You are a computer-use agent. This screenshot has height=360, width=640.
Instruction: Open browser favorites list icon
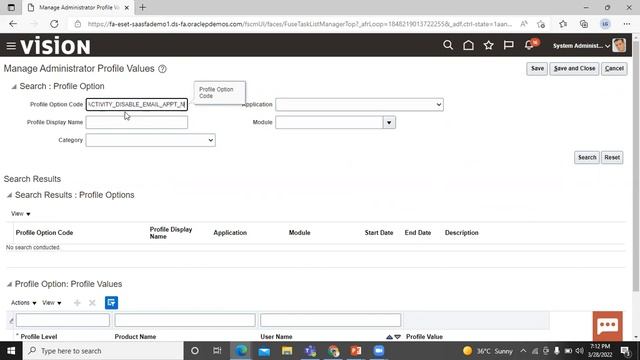coord(563,24)
